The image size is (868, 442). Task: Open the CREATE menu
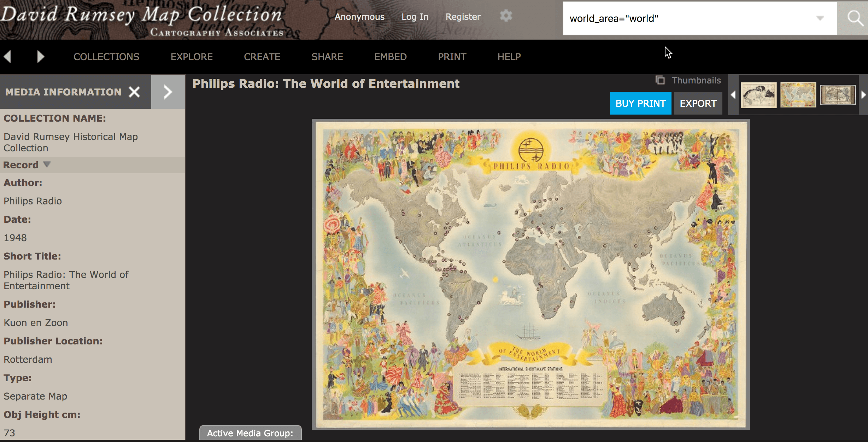point(262,57)
